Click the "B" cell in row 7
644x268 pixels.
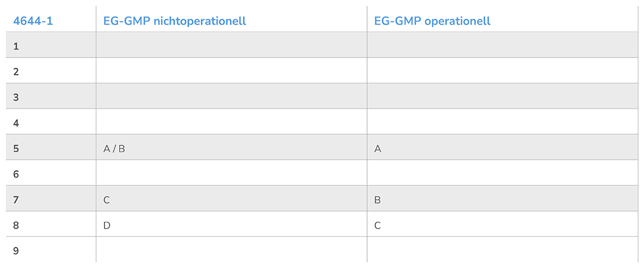pyautogui.click(x=378, y=200)
